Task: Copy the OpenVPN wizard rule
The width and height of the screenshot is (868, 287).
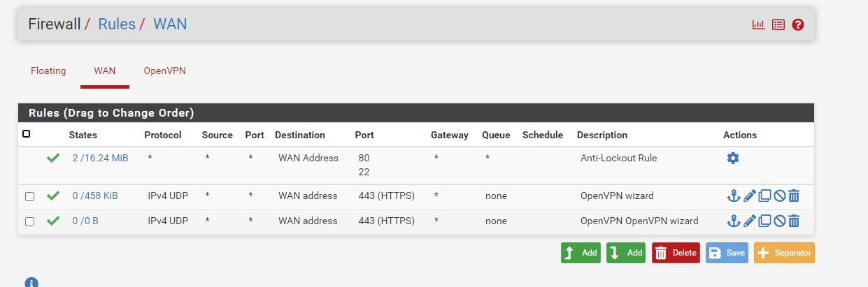Action: pyautogui.click(x=764, y=196)
